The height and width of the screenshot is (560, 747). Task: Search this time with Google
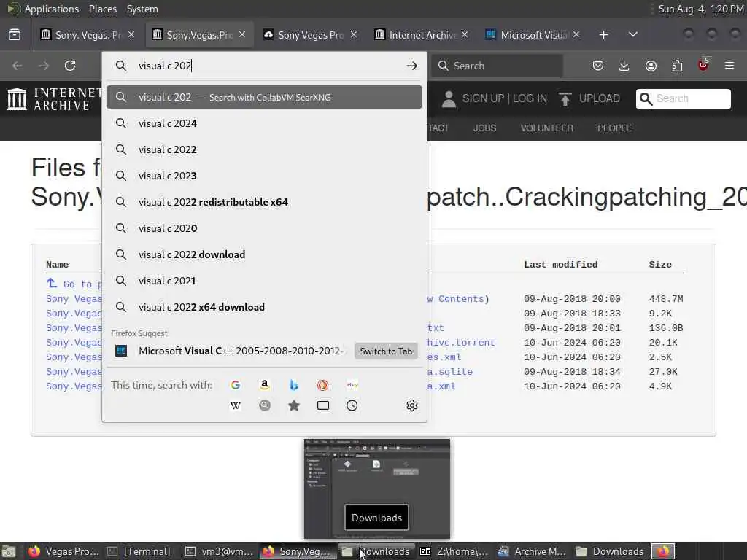coord(236,385)
